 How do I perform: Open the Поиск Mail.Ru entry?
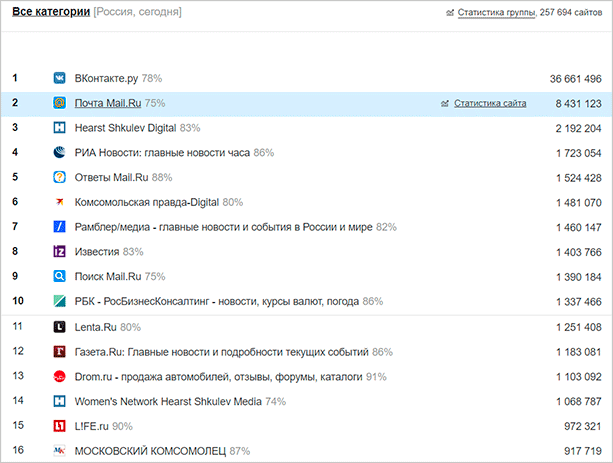(x=108, y=277)
